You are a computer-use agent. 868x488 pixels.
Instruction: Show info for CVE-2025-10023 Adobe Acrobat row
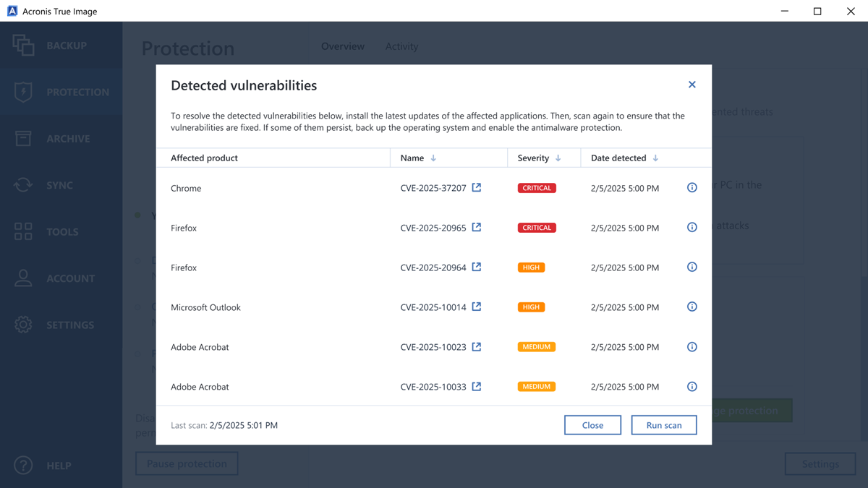tap(692, 347)
